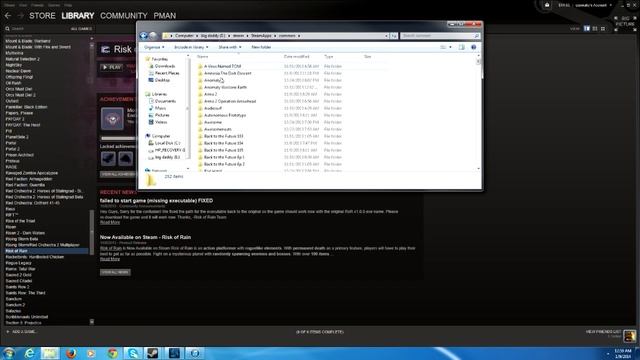
Task: Select Steam list view mode icon
Action: [595, 29]
